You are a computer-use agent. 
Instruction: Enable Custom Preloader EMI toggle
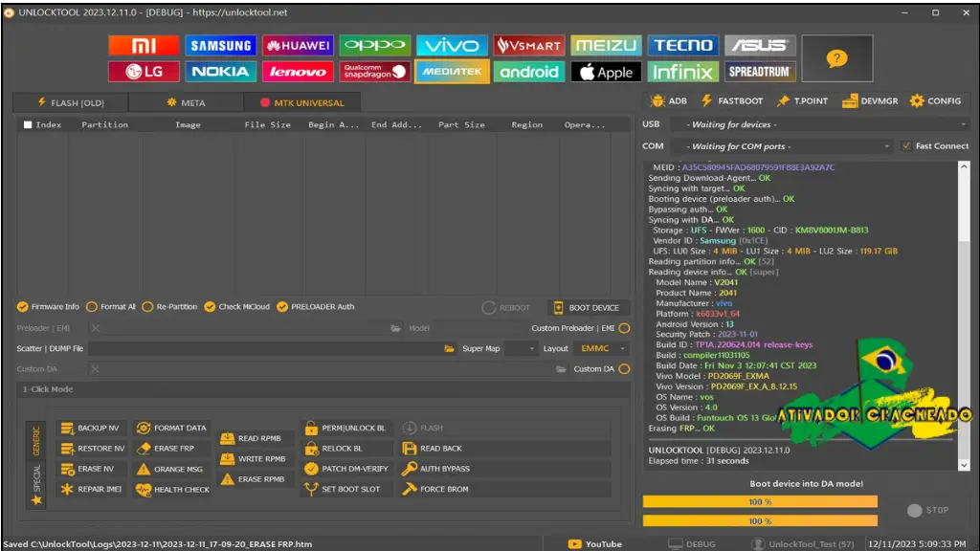pyautogui.click(x=624, y=328)
